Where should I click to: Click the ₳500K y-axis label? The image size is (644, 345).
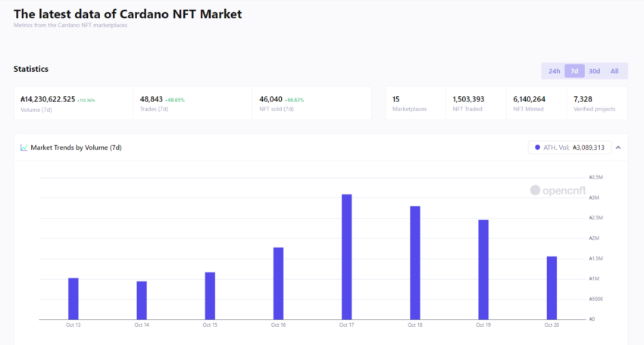tap(596, 299)
